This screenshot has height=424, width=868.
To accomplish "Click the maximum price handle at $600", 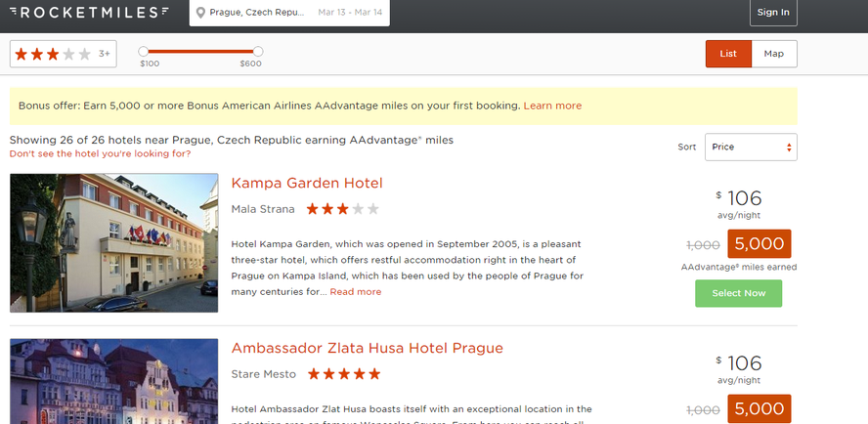I will point(258,52).
